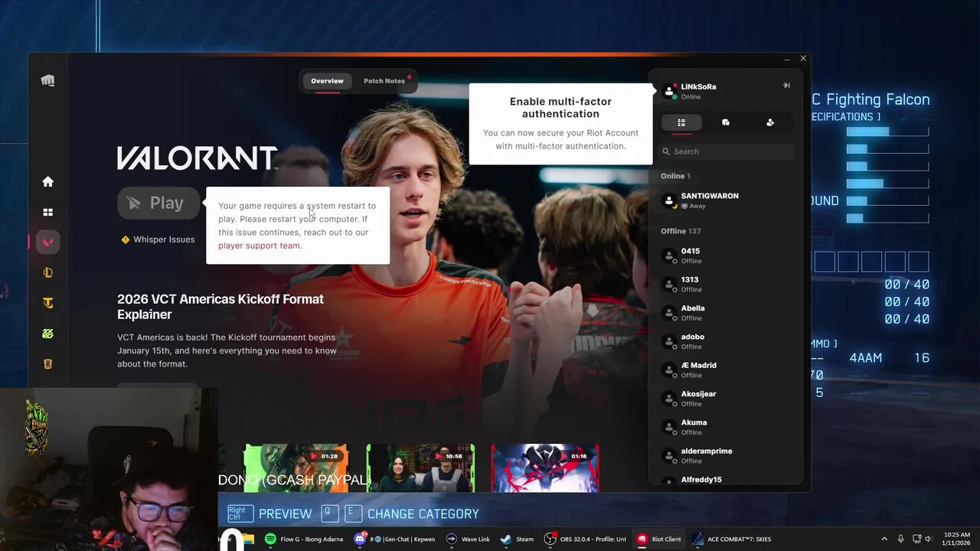The width and height of the screenshot is (980, 551).
Task: Open the game library grid icon
Action: tap(47, 212)
